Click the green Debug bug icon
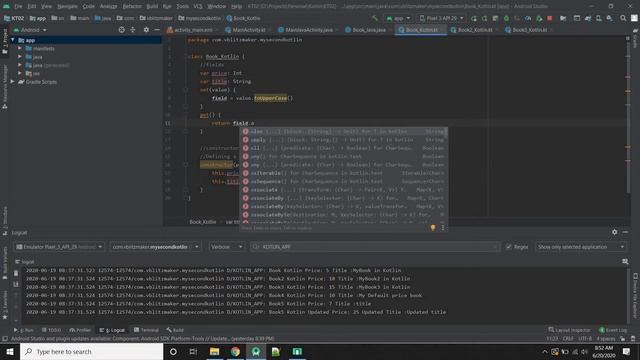Viewport: 640px width, 360px height. (x=506, y=18)
